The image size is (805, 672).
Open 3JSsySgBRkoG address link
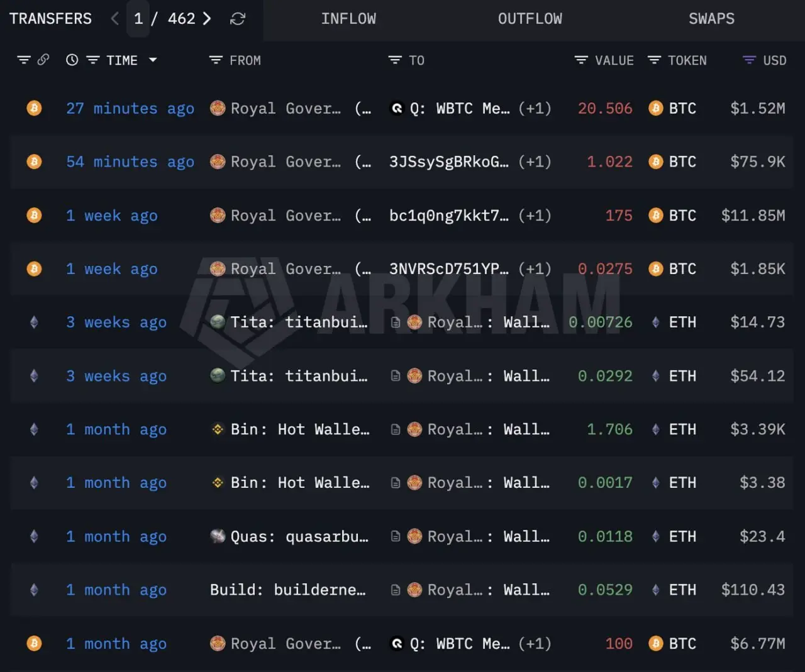[x=449, y=162]
